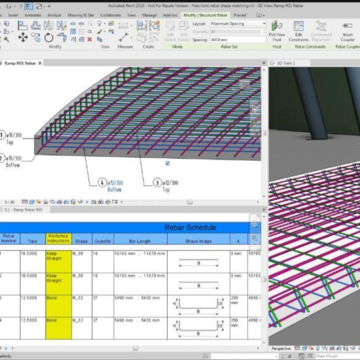
Task: Select the Copy tool in Modify panel
Action: (x=36, y=37)
